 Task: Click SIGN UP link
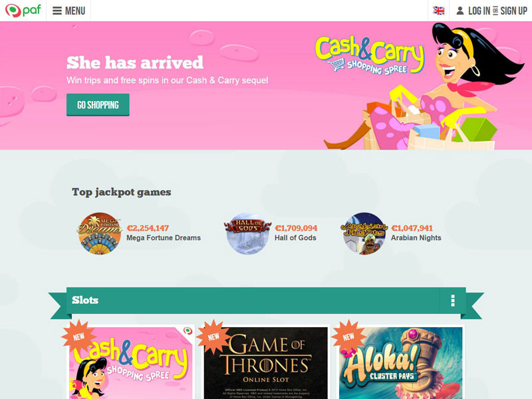coord(513,11)
